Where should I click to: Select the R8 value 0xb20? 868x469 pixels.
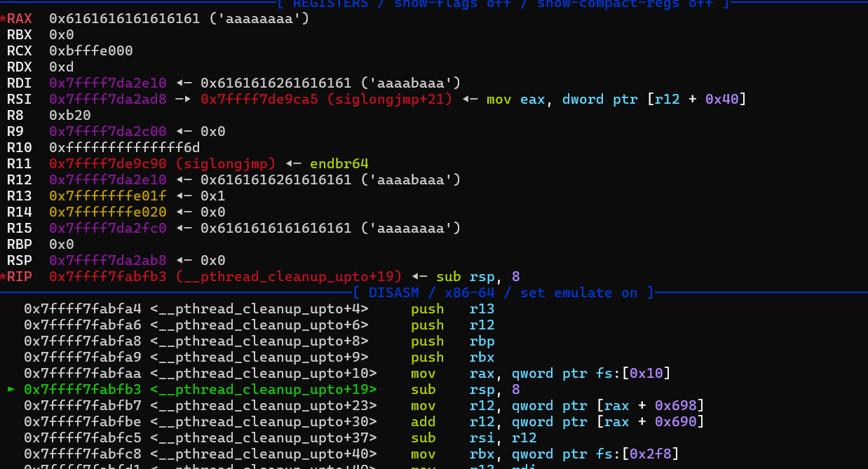69,116
